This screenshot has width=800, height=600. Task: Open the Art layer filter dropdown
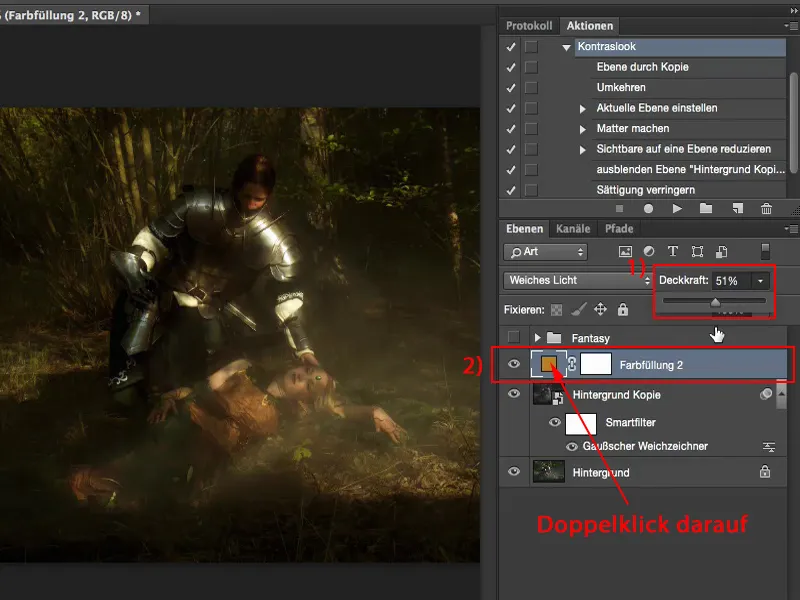[x=545, y=252]
